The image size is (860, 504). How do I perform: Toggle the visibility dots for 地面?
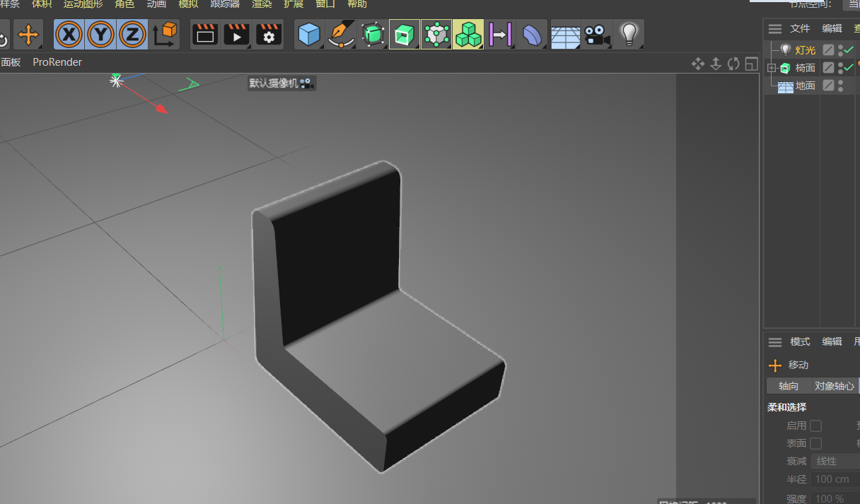click(x=840, y=86)
